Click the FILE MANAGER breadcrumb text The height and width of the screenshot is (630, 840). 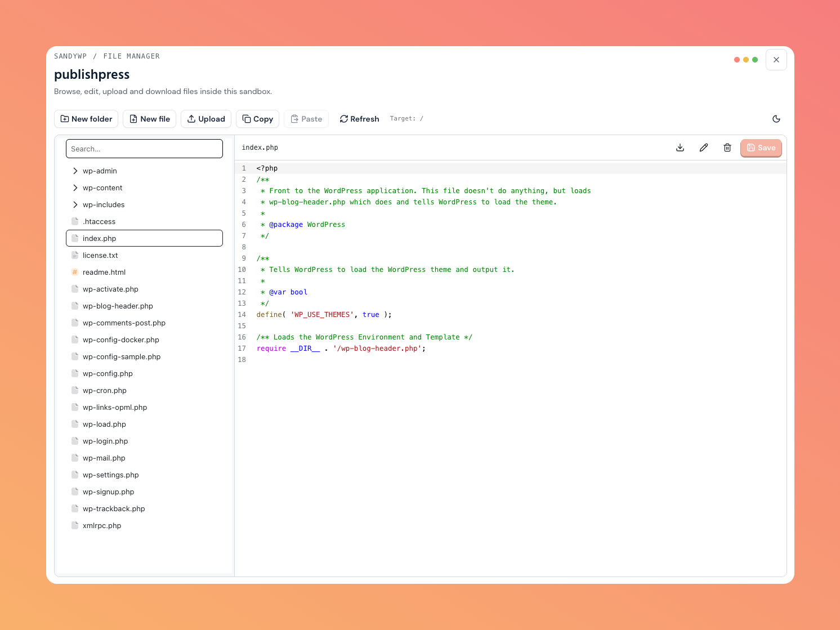pyautogui.click(x=132, y=56)
